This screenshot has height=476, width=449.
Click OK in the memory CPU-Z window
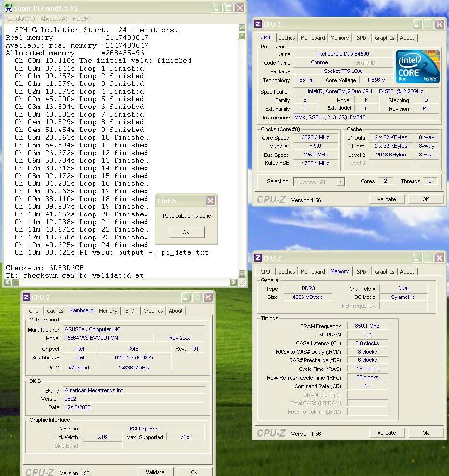pyautogui.click(x=425, y=433)
